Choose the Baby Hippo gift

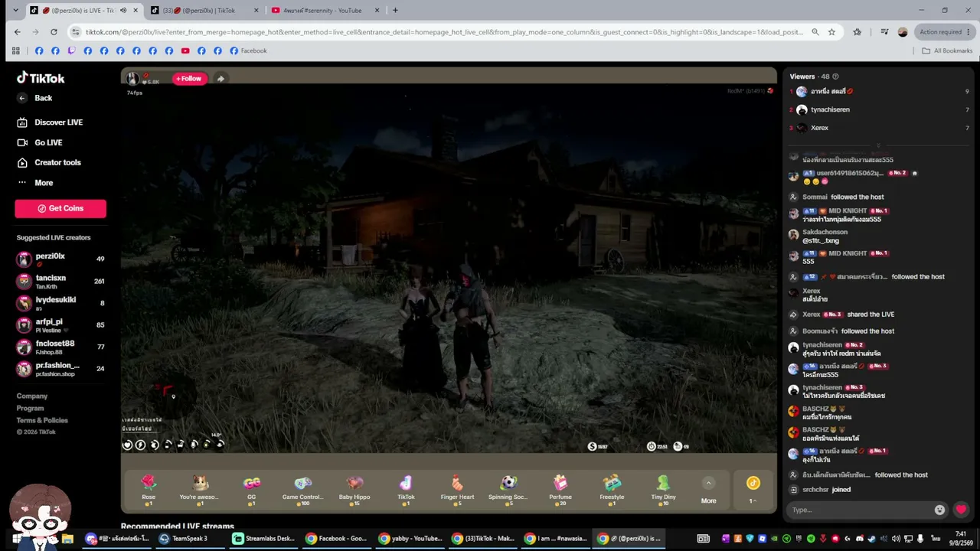pyautogui.click(x=354, y=489)
